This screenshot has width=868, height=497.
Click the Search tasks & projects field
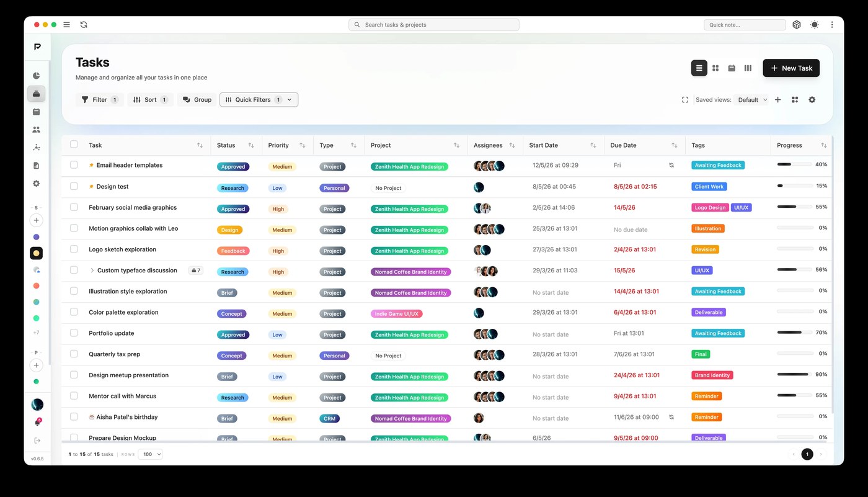pos(434,25)
